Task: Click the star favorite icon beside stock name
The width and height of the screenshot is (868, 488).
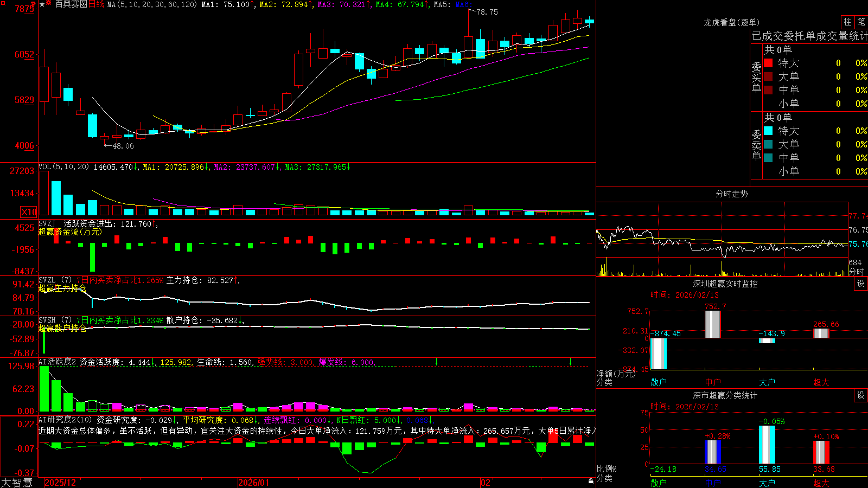Action: pos(42,4)
